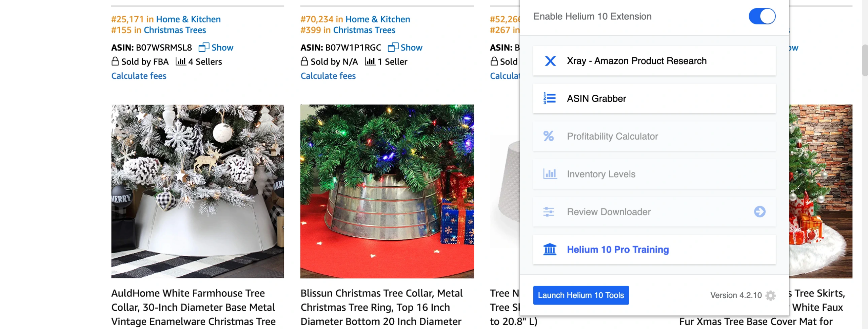Screen dimensions: 868x329
Task: Click the Review Downloader sliders icon
Action: coord(549,212)
